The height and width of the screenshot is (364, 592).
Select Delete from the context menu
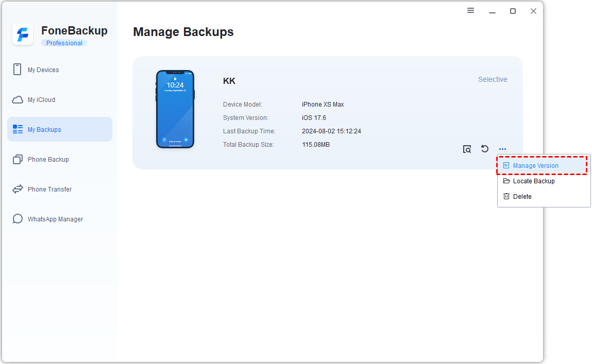tap(522, 197)
